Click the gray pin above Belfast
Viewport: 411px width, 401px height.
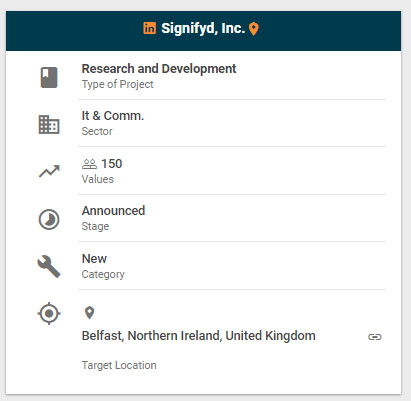[x=89, y=313]
